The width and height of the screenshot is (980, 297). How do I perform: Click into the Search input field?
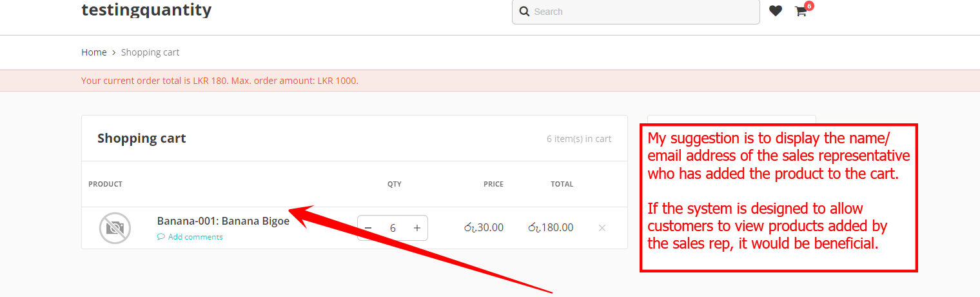point(645,12)
